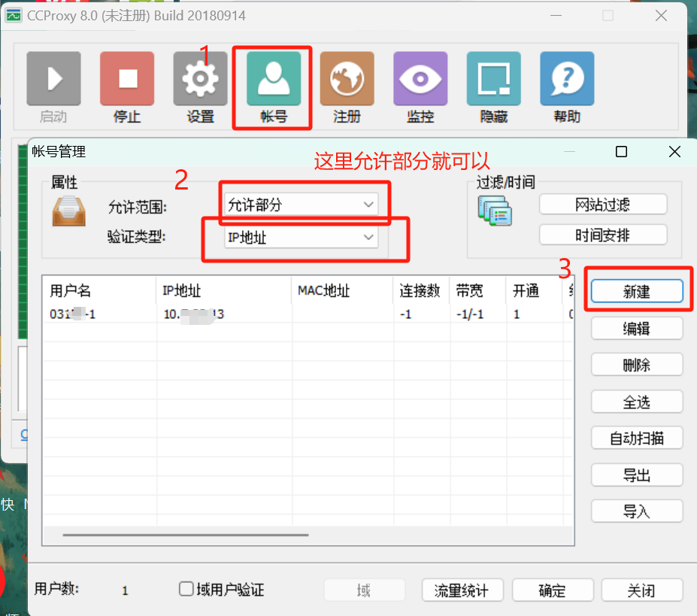Click the 网站过滤 button
The height and width of the screenshot is (616, 697).
point(603,205)
